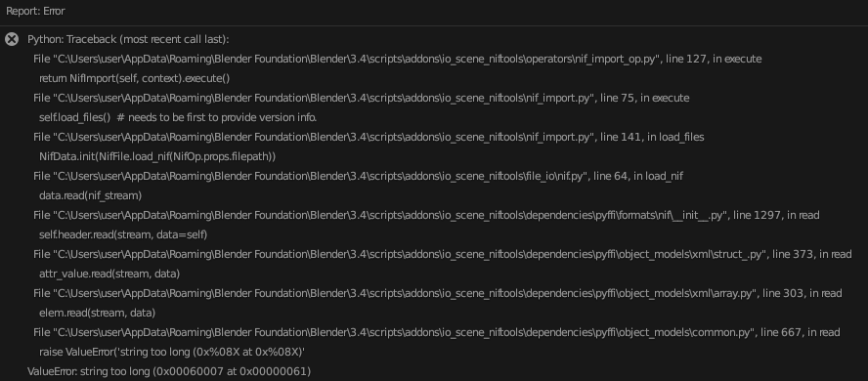Viewport: 868px width, 381px height.
Task: Click the nif_import.py line 75 file path
Action: (362, 98)
